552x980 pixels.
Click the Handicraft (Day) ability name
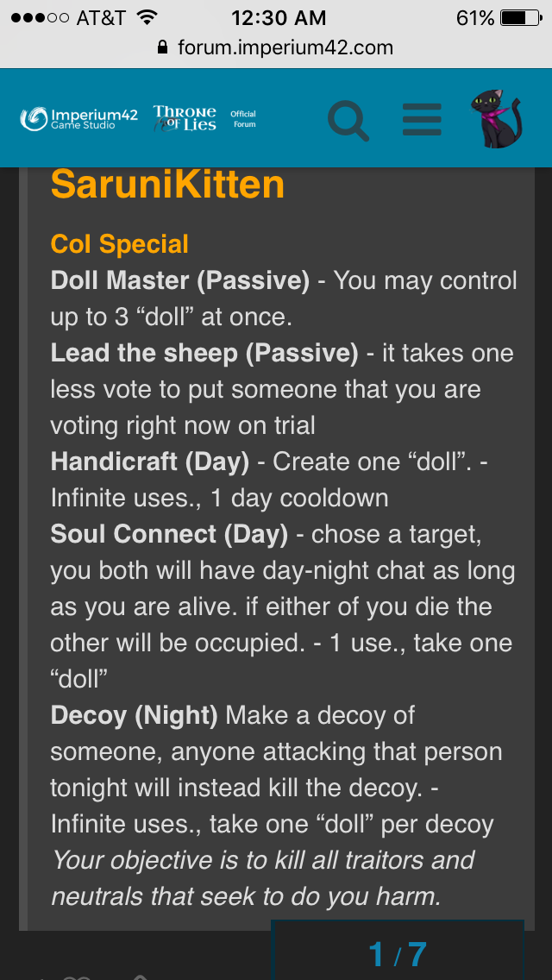150,462
